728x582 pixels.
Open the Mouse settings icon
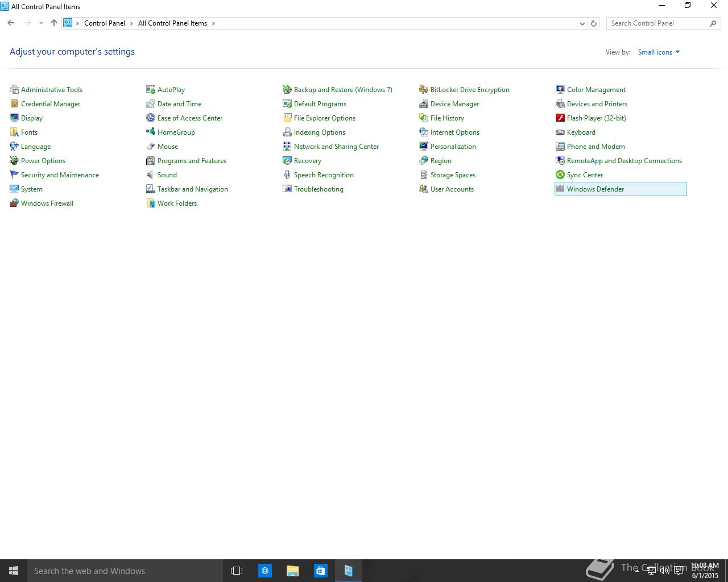[x=151, y=146]
